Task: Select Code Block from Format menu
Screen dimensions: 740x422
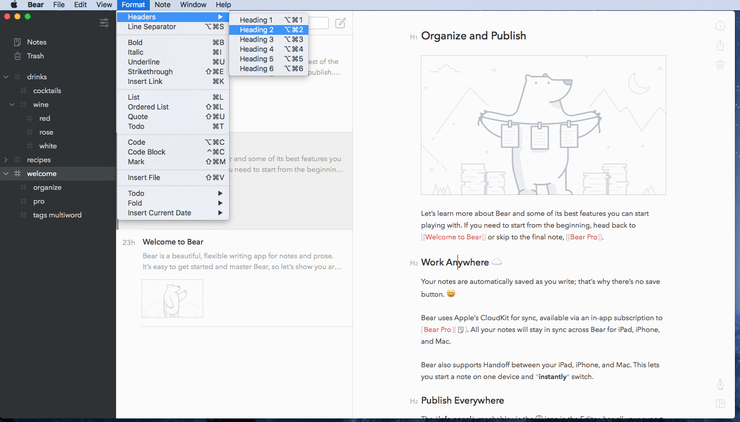Action: tap(147, 152)
